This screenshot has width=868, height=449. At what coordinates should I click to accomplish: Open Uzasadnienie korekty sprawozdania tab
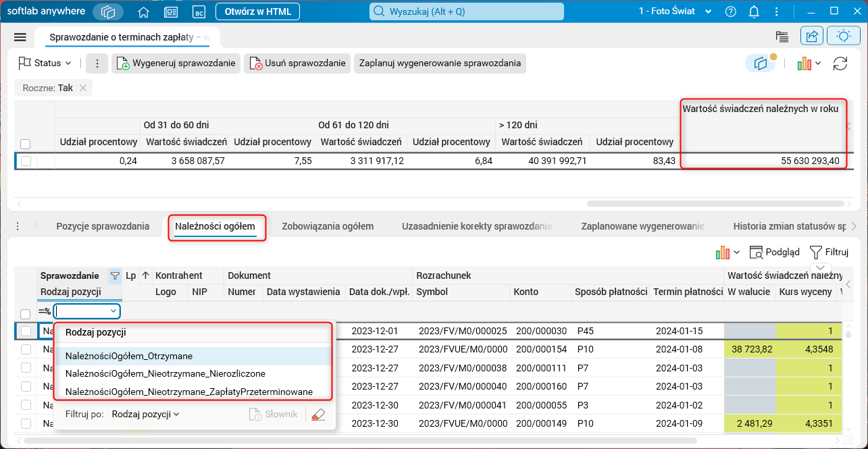[x=477, y=226]
